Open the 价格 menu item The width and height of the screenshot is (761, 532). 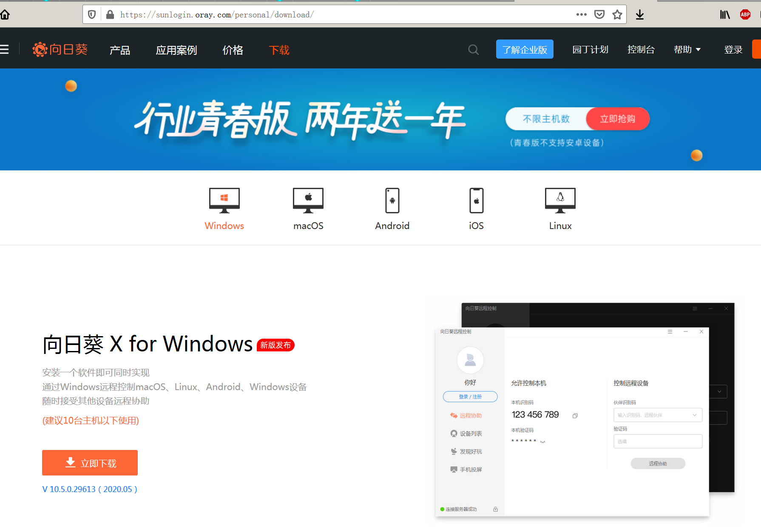(x=233, y=50)
